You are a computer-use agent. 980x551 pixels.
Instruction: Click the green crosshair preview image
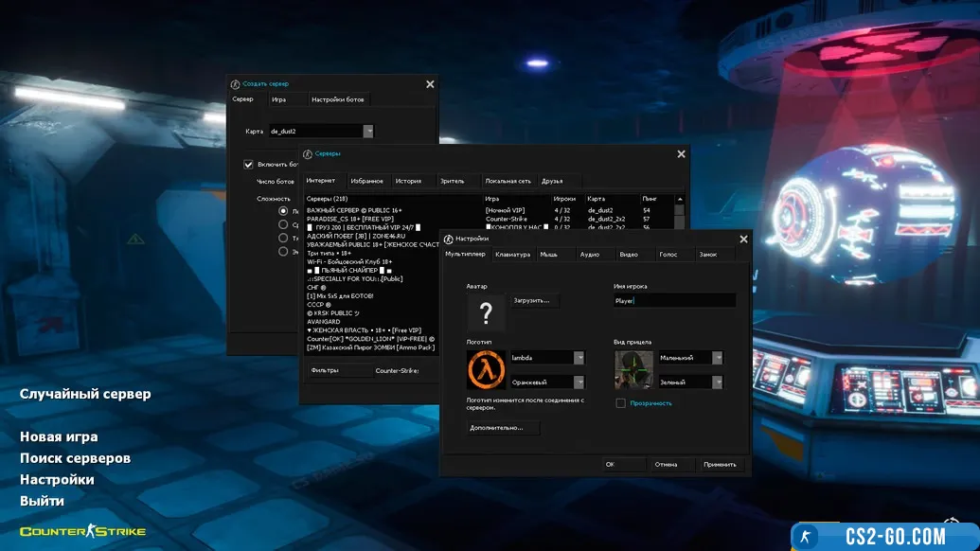633,369
